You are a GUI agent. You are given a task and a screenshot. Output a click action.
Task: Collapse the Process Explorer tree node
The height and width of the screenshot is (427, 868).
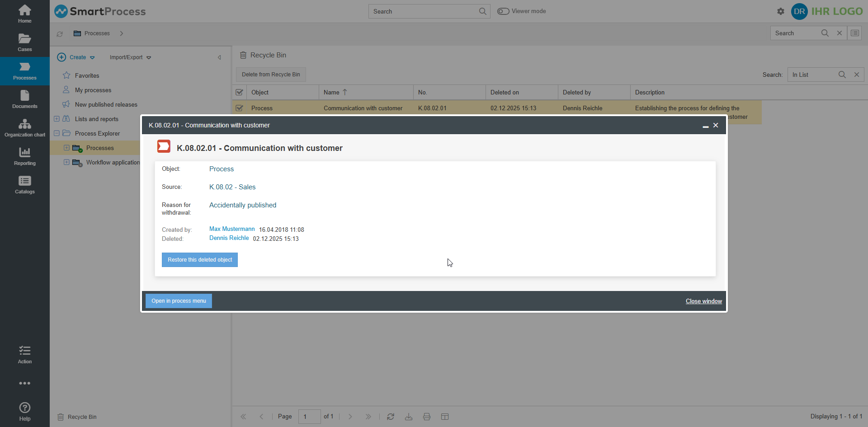click(57, 133)
